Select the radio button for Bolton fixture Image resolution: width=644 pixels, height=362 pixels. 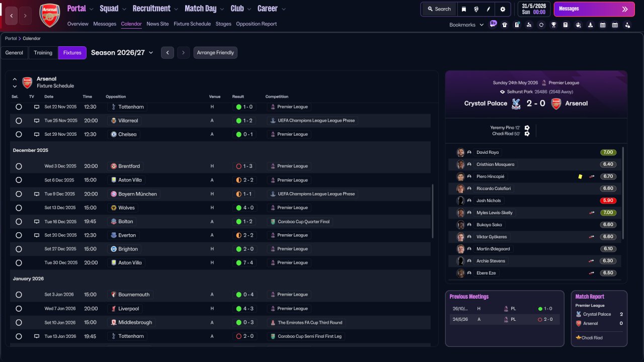point(19,222)
